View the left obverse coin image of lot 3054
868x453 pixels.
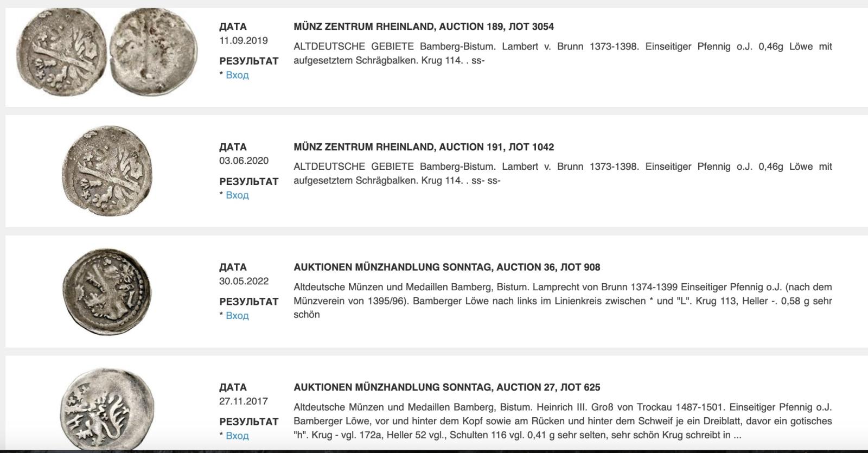point(61,52)
